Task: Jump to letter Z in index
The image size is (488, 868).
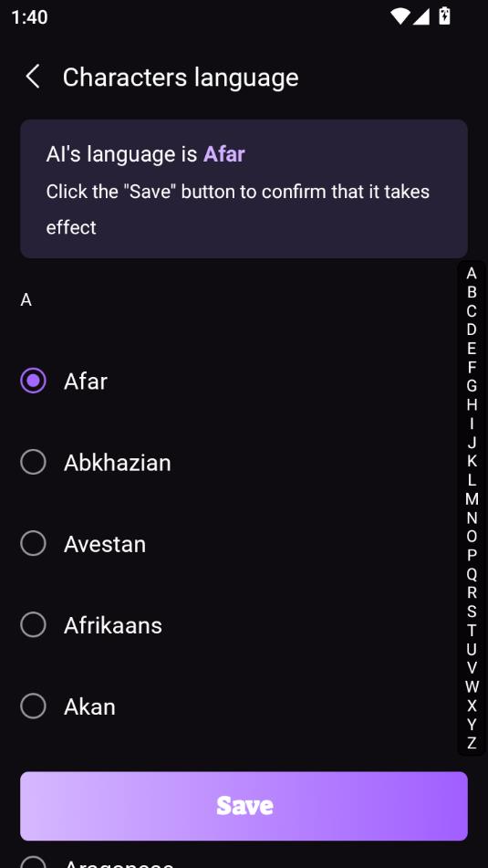Action: click(472, 744)
